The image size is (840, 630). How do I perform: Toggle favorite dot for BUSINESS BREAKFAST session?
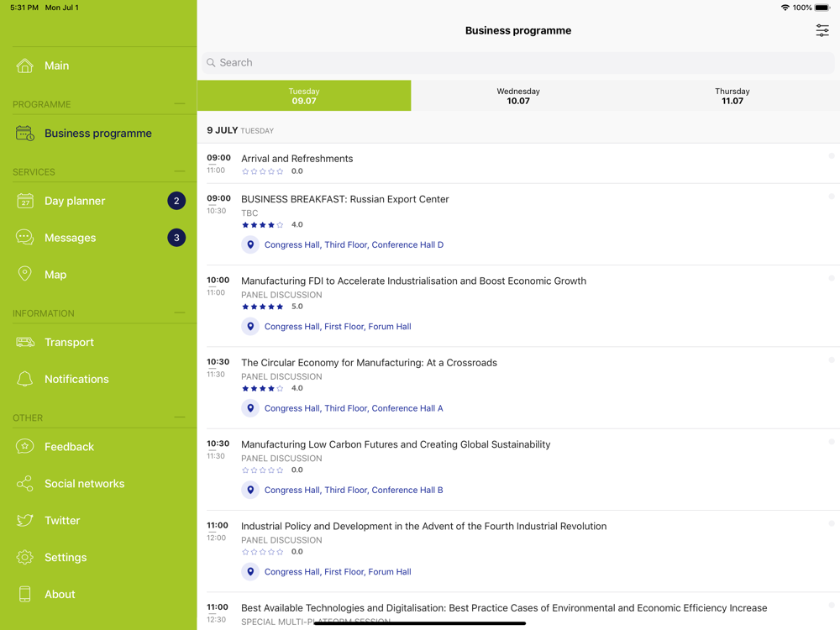[831, 197]
